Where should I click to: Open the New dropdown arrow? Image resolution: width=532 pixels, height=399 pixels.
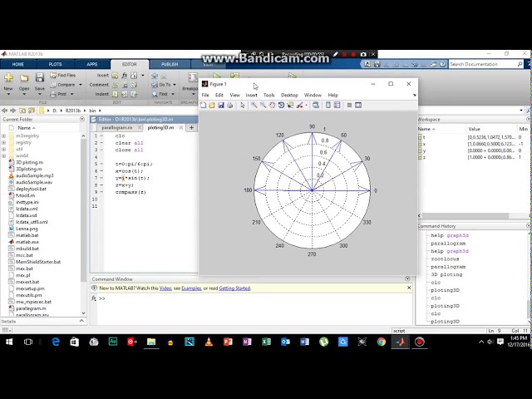[x=8, y=94]
